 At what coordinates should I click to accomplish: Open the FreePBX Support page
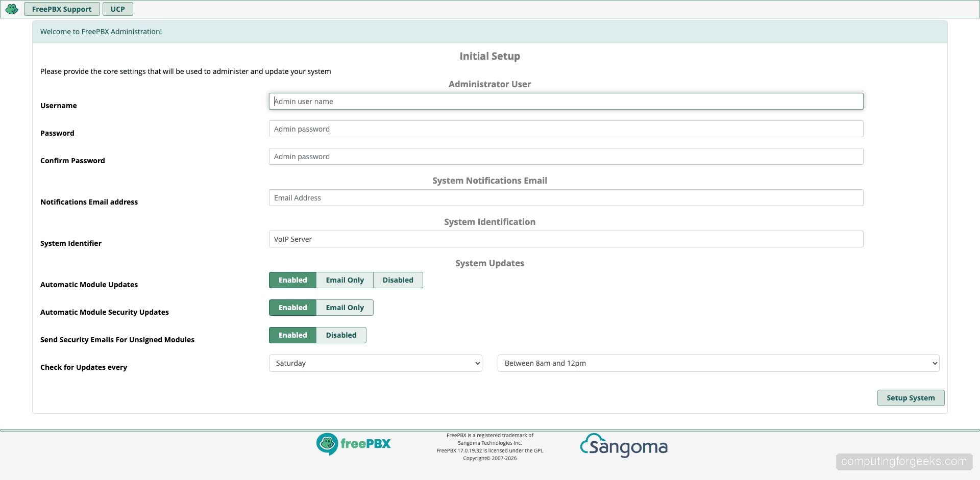click(x=61, y=9)
